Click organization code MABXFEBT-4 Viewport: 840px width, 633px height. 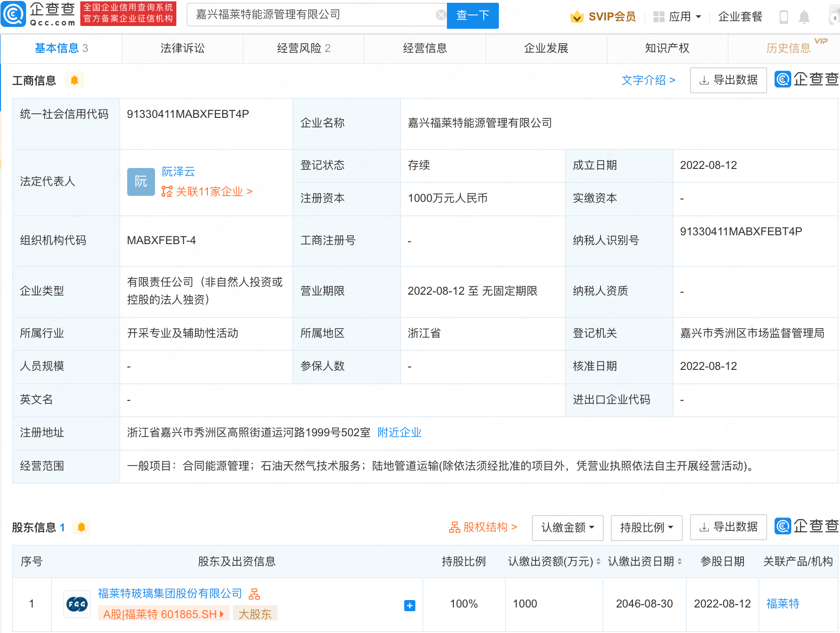tap(162, 240)
